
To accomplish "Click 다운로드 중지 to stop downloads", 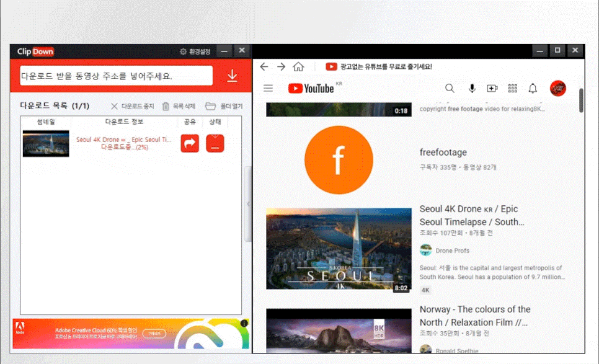I will tap(133, 106).
